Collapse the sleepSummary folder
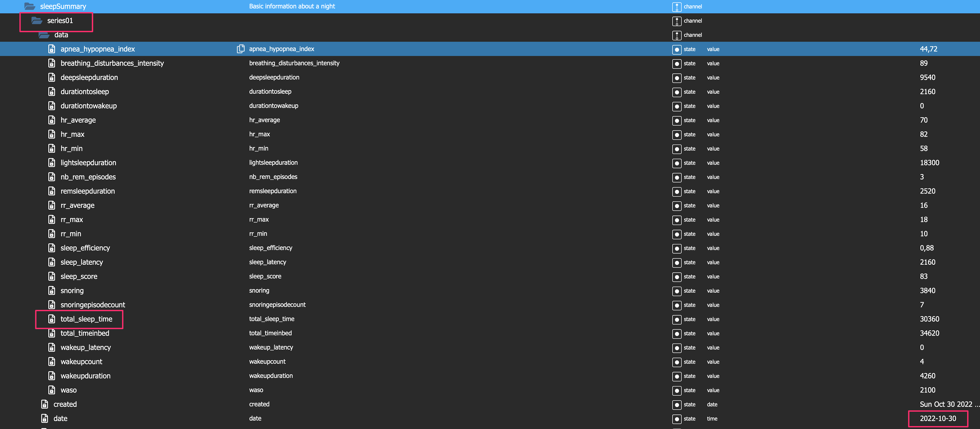980x429 pixels. click(x=30, y=6)
